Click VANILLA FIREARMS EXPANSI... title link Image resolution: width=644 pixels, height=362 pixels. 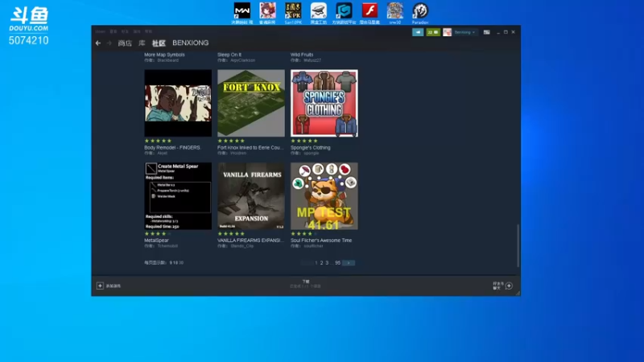tap(250, 240)
